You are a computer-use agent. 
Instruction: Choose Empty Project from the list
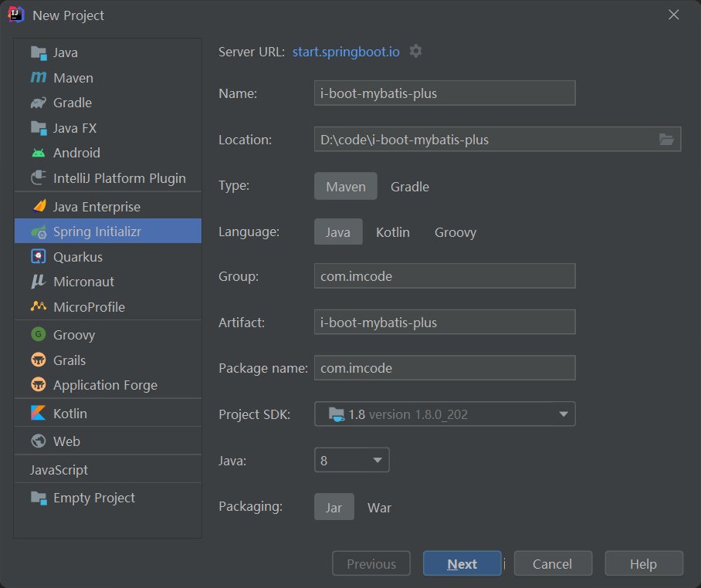93,498
